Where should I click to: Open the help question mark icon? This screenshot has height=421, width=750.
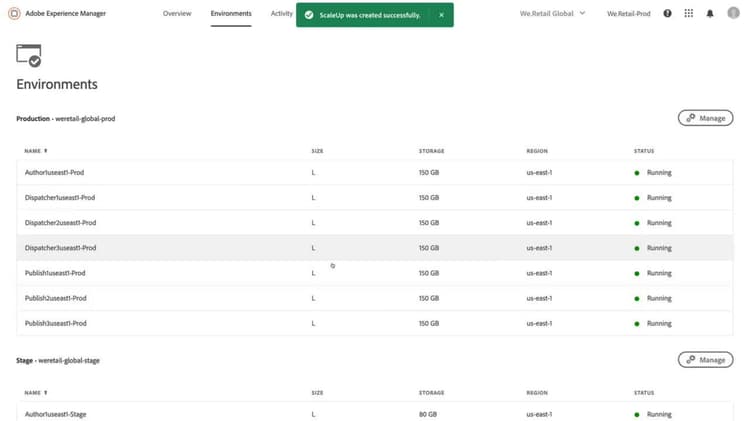(667, 13)
